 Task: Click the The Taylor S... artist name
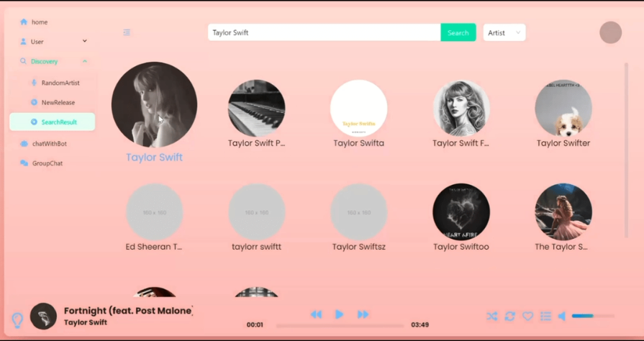pos(561,247)
